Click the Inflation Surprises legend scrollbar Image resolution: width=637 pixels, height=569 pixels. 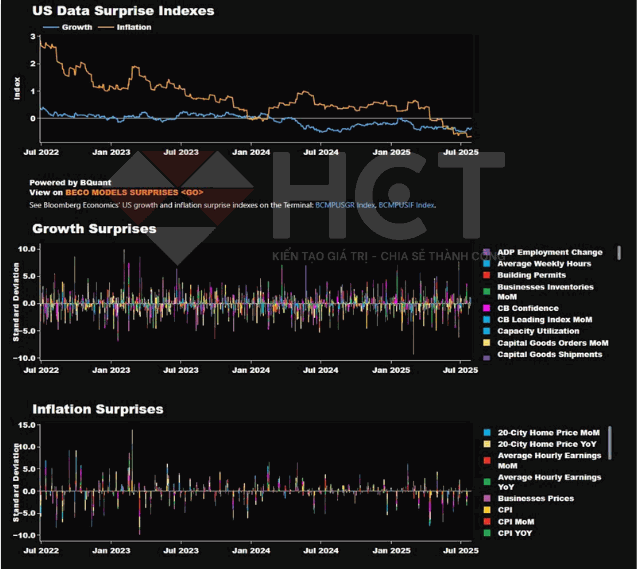[x=610, y=442]
